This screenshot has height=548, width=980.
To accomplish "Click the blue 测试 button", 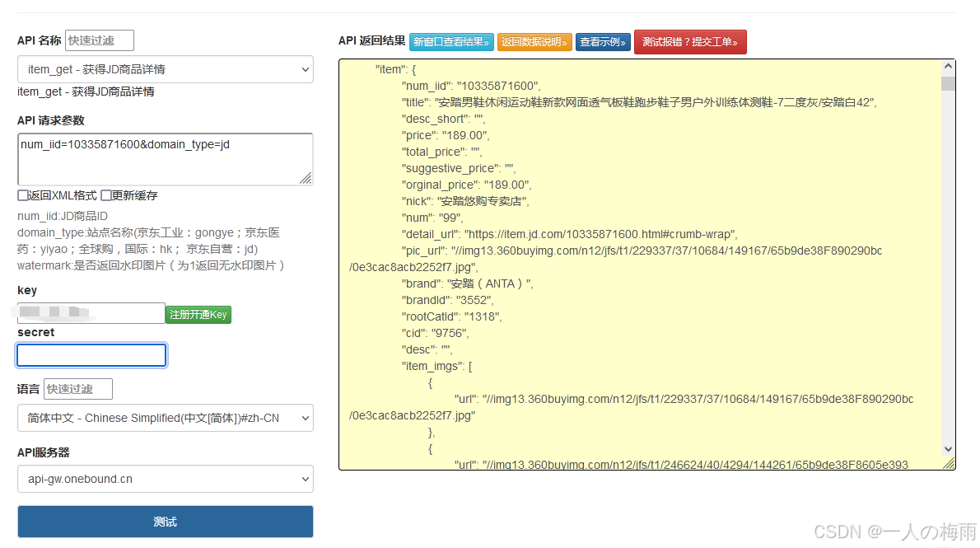I will (165, 522).
